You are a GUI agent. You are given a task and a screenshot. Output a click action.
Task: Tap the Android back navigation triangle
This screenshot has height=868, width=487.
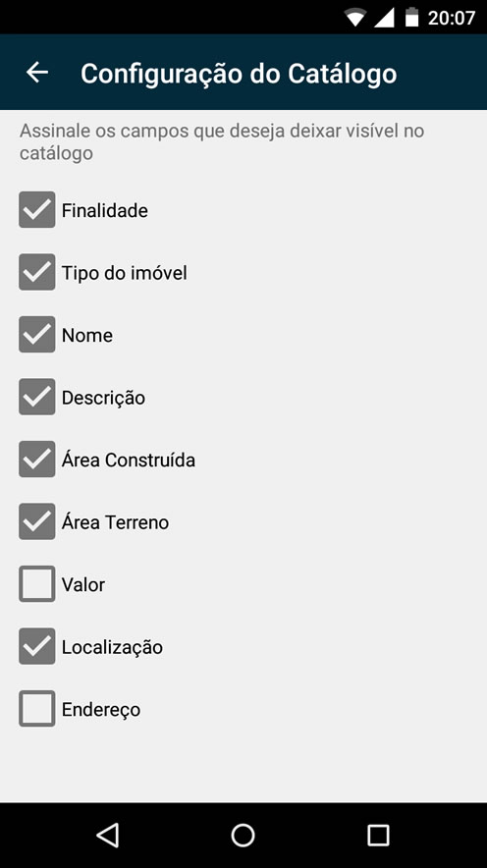click(x=107, y=835)
